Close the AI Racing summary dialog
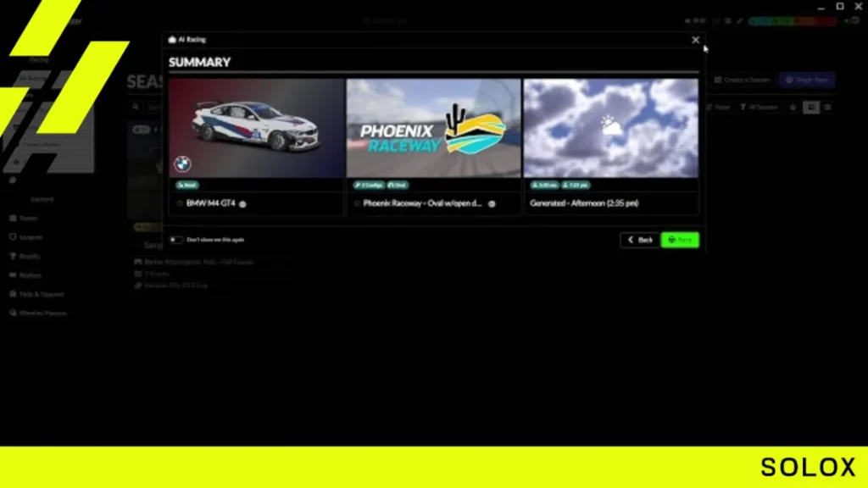This screenshot has height=488, width=868. pyautogui.click(x=695, y=40)
